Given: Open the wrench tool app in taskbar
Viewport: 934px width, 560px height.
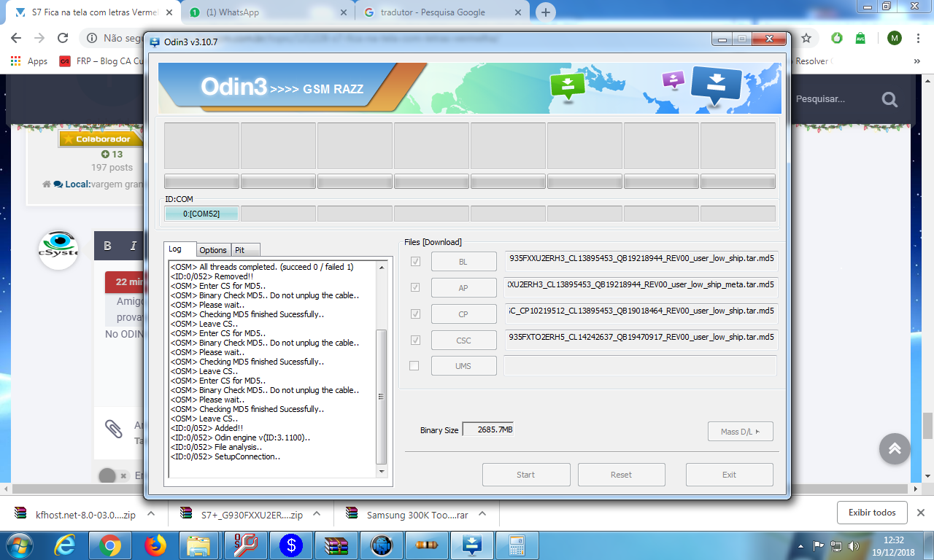Looking at the screenshot, I should [246, 545].
